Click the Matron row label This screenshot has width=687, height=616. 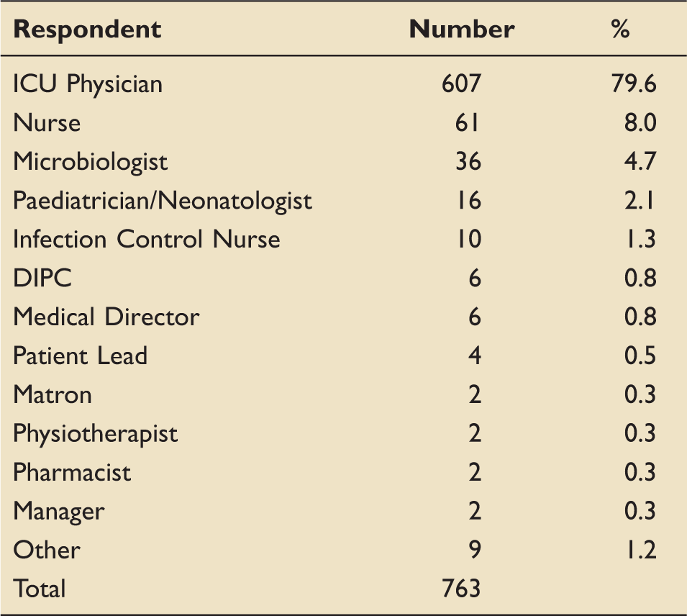tap(53, 395)
